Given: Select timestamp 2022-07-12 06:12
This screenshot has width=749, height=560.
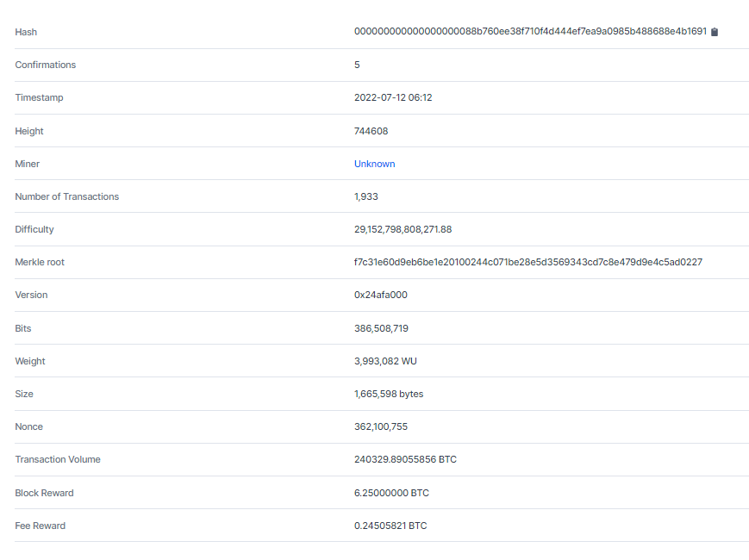Looking at the screenshot, I should click(x=393, y=97).
